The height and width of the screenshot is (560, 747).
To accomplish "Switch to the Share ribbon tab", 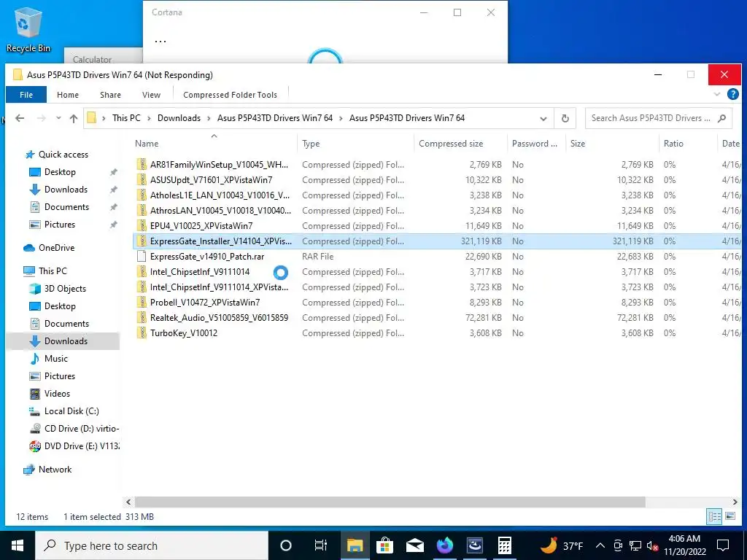I will click(111, 95).
